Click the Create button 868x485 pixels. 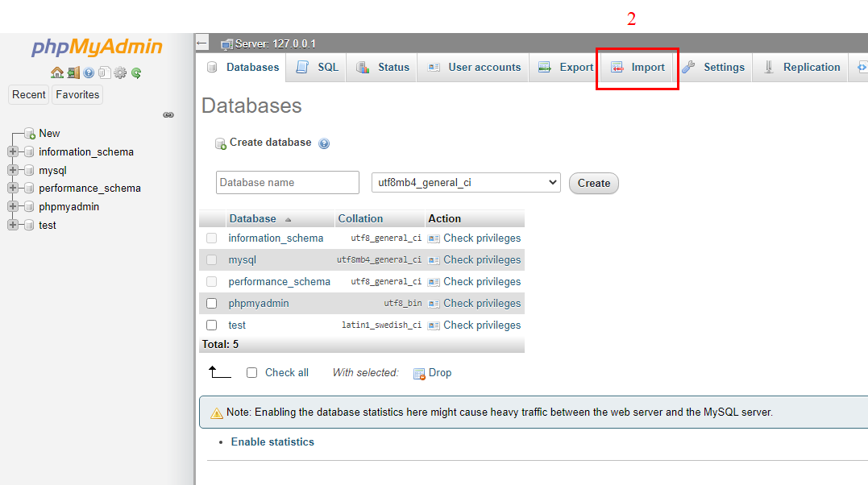594,183
